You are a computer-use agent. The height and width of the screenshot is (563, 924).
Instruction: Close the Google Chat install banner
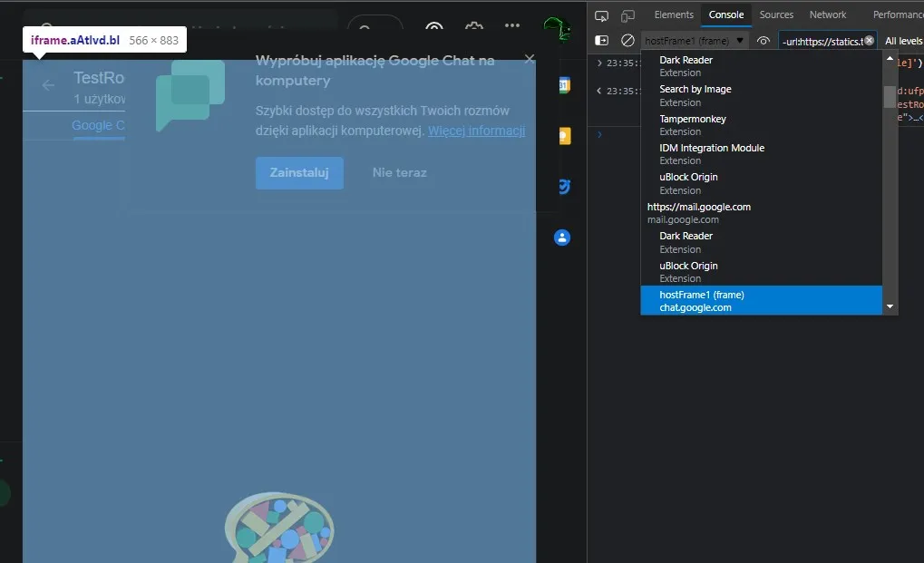tap(530, 59)
